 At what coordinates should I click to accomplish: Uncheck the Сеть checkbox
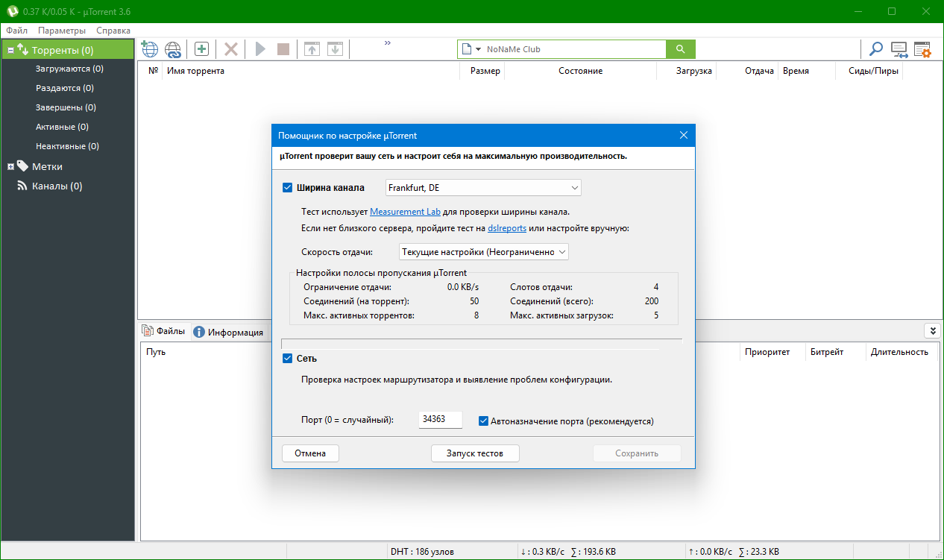point(287,359)
